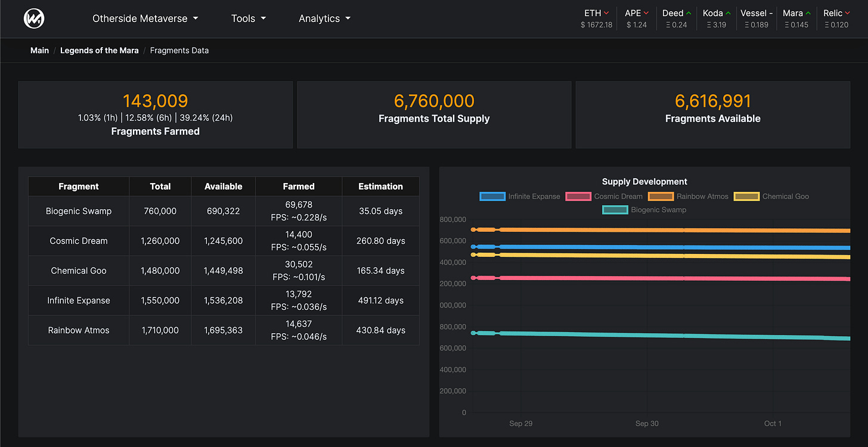Click the red down arrow next to Relic
Viewport: 868px width, 447px height.
pyautogui.click(x=848, y=13)
